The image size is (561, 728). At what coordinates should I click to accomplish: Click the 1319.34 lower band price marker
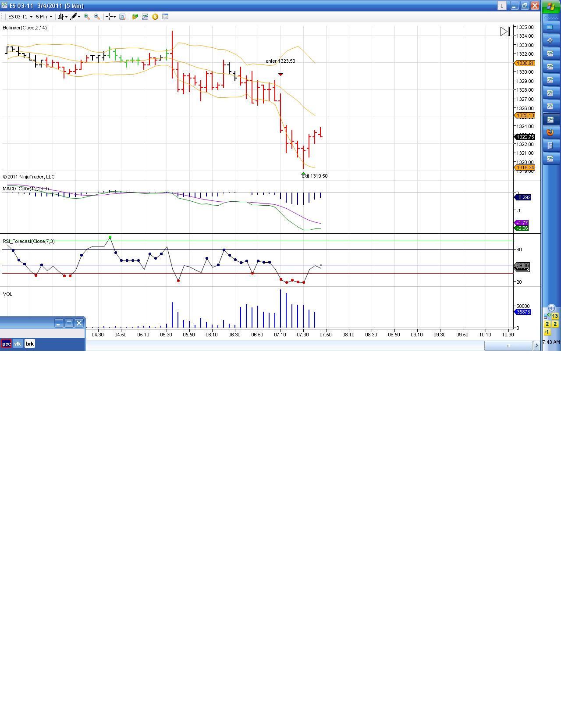(525, 168)
